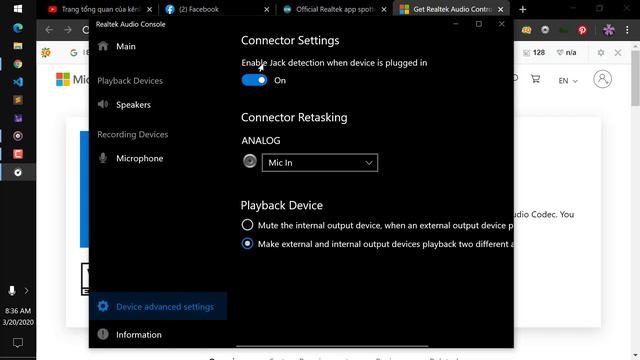Screen dimensions: 640x360
Task: Click the taskbar microphone tray icon
Action: click(12, 291)
